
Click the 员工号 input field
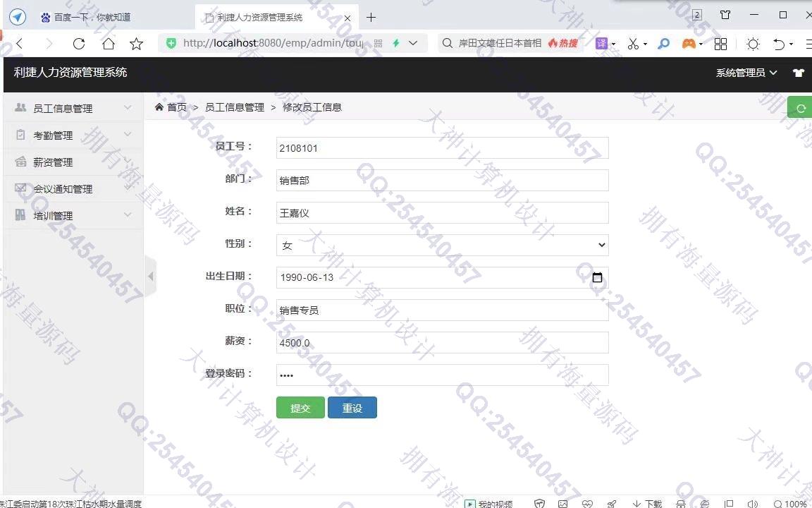(442, 147)
